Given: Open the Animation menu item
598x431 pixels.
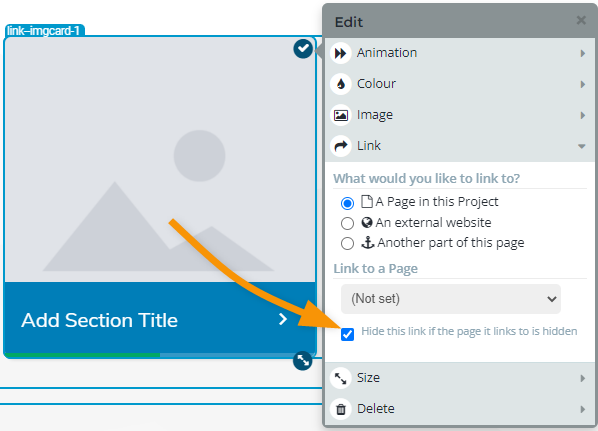Looking at the screenshot, I should click(460, 53).
